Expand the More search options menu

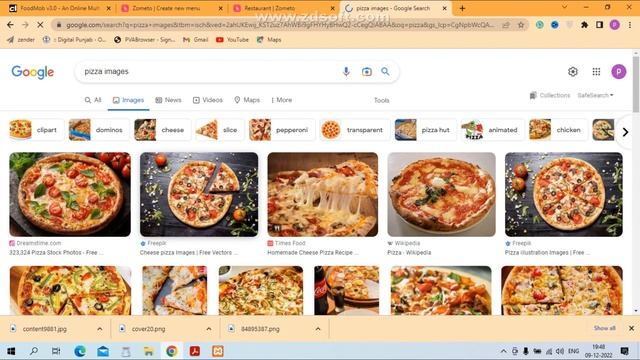282,100
